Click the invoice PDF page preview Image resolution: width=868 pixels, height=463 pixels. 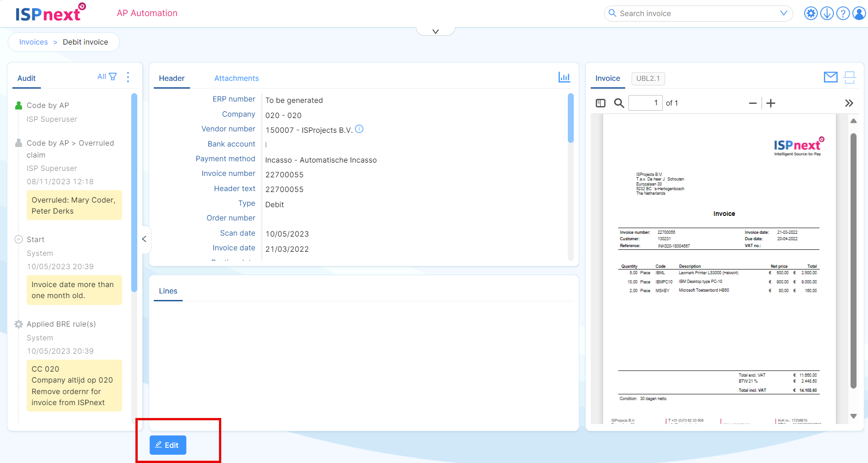point(719,269)
